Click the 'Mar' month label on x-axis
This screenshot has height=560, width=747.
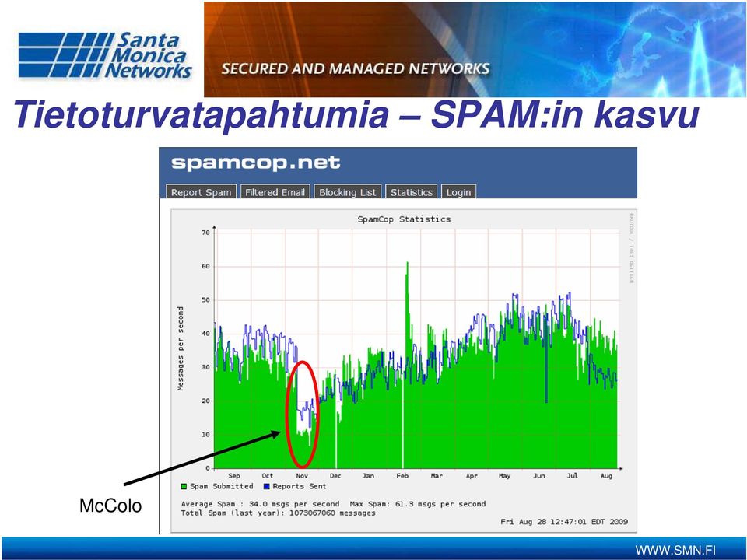coord(437,476)
